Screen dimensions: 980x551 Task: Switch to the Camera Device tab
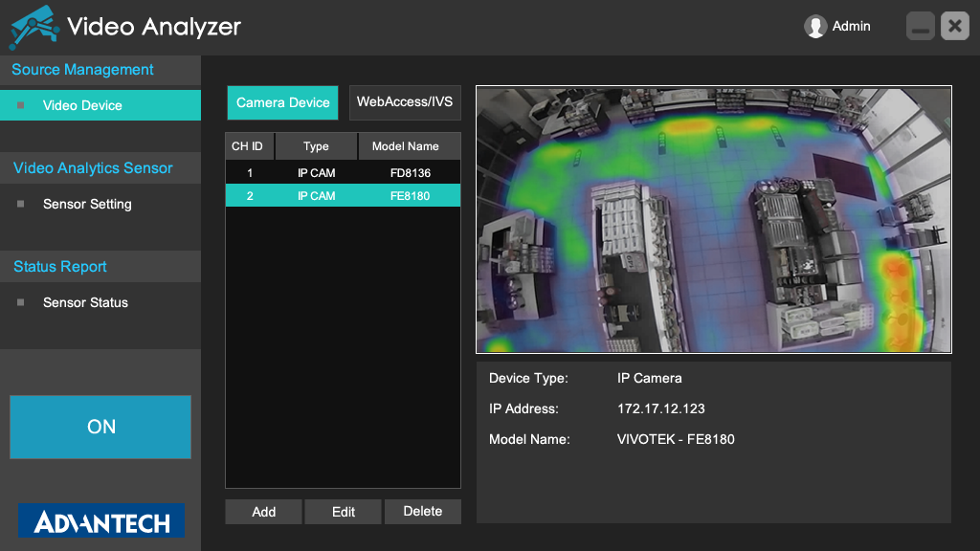point(282,102)
